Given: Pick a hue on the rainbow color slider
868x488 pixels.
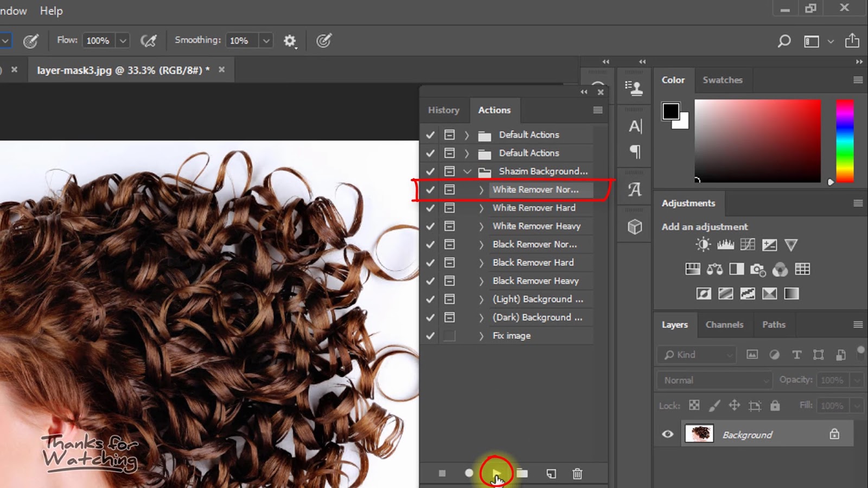Looking at the screenshot, I should point(845,141).
